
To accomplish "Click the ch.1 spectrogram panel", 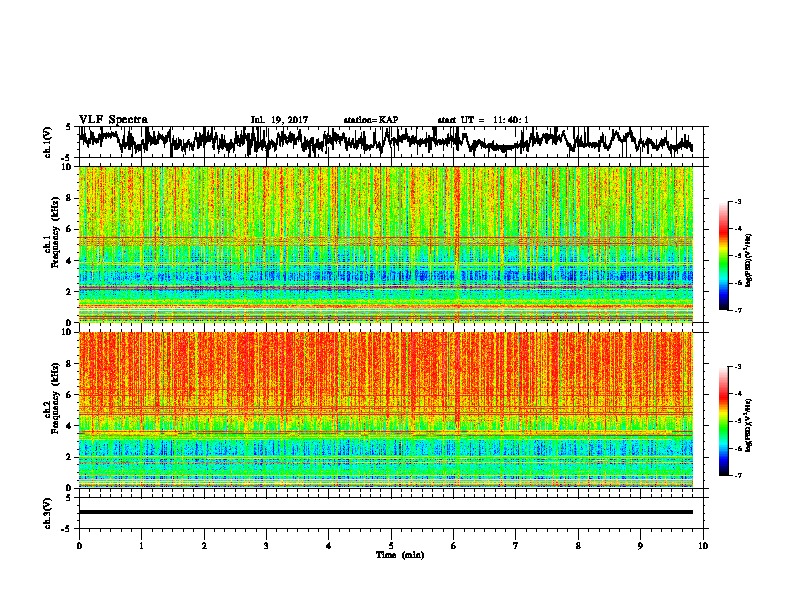I will [386, 244].
